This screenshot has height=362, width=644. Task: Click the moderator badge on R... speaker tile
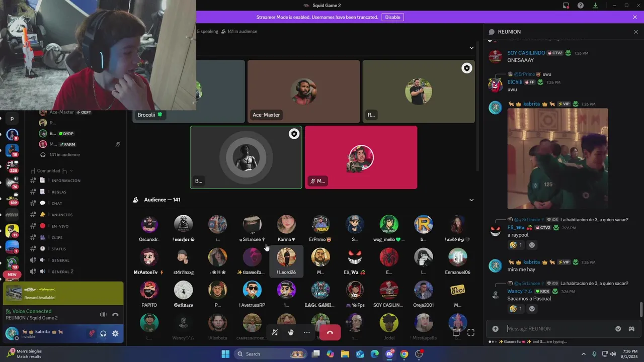coord(467,68)
